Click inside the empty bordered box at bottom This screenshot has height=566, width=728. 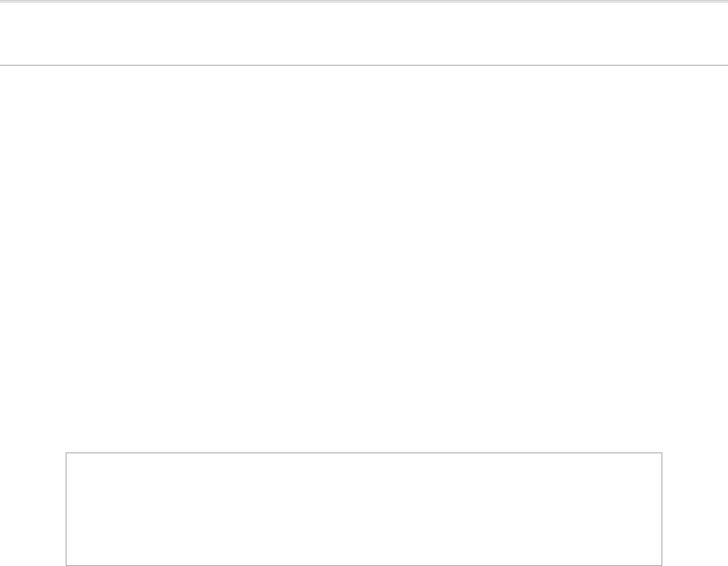click(363, 509)
